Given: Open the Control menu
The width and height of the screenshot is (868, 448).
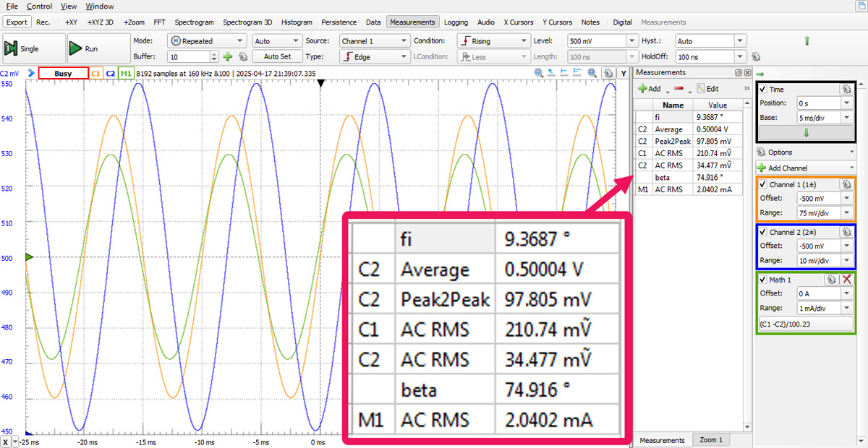Looking at the screenshot, I should point(39,7).
